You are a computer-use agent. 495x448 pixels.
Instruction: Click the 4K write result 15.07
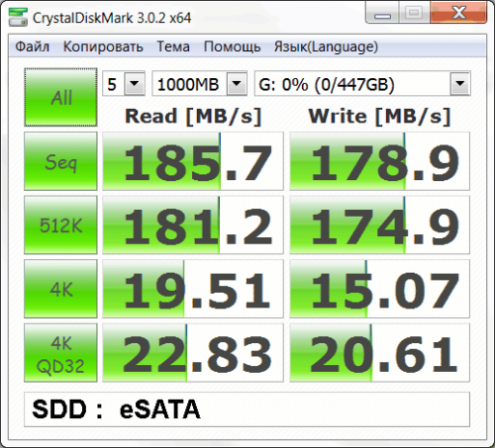379,289
